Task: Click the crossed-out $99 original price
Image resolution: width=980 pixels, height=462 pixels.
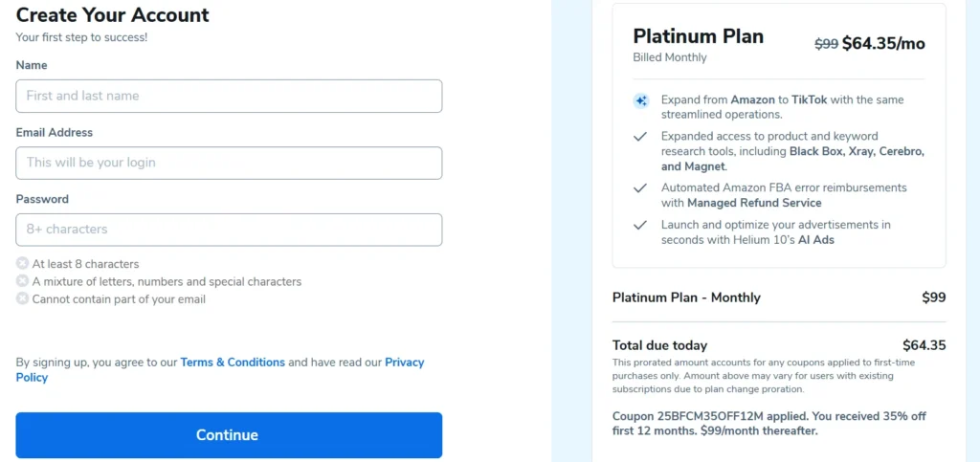Action: coord(825,44)
